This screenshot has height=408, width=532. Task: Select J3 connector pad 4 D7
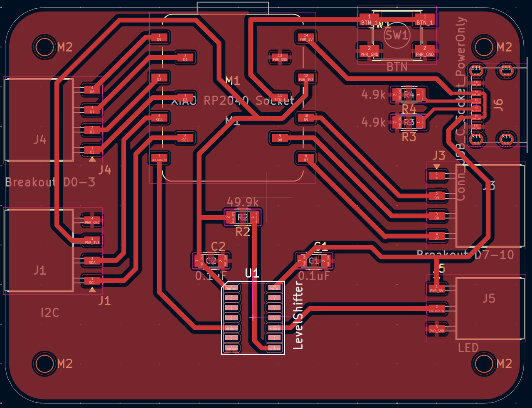(437, 236)
